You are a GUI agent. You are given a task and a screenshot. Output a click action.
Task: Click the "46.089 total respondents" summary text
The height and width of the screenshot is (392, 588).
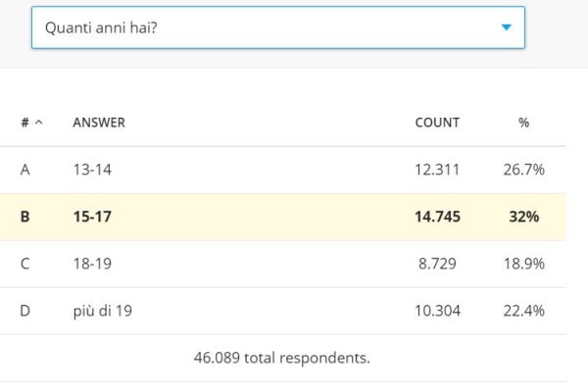[x=282, y=358]
